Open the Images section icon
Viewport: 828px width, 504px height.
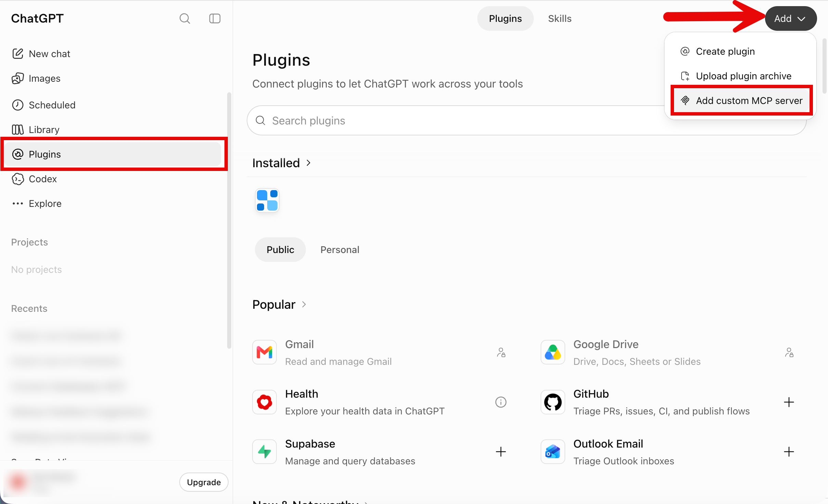[17, 78]
